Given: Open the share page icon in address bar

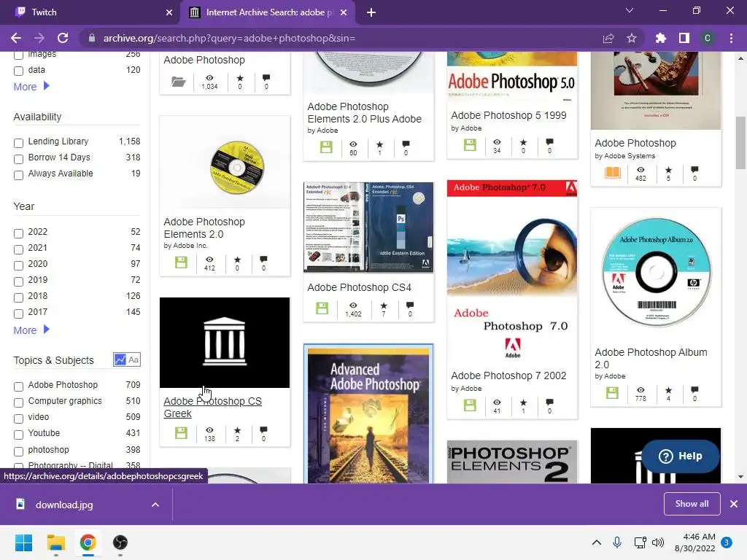Looking at the screenshot, I should (608, 38).
